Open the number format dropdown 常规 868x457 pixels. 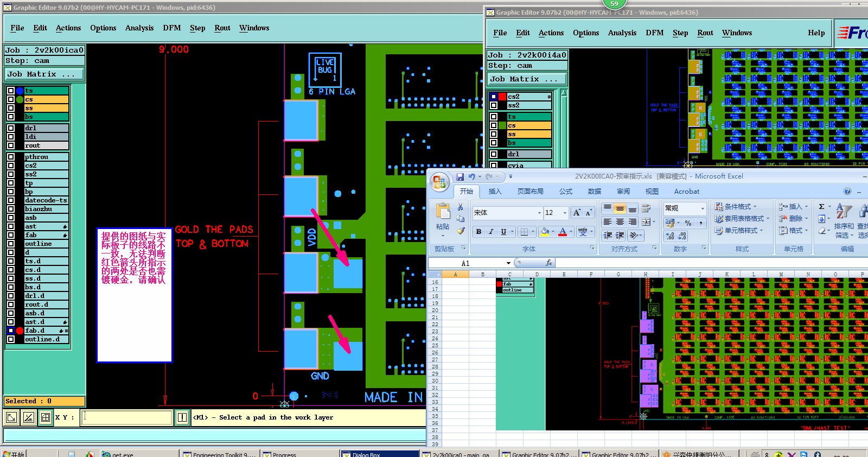(x=703, y=208)
